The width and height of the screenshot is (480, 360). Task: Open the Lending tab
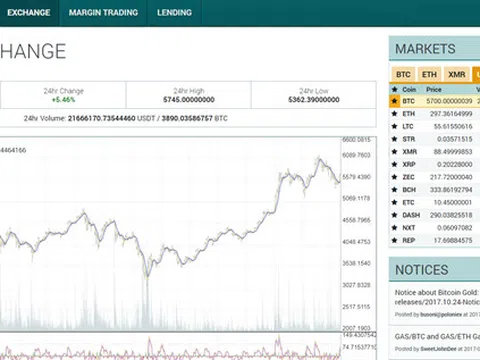click(174, 13)
